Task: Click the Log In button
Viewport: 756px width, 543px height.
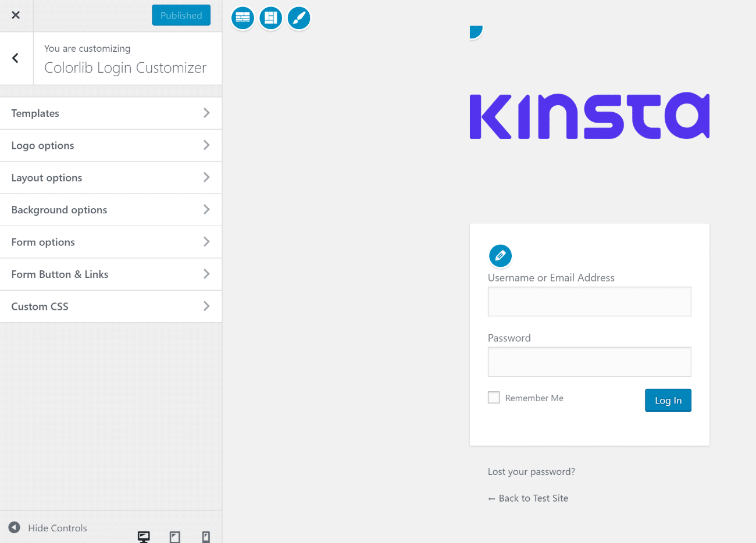Action: pos(668,401)
